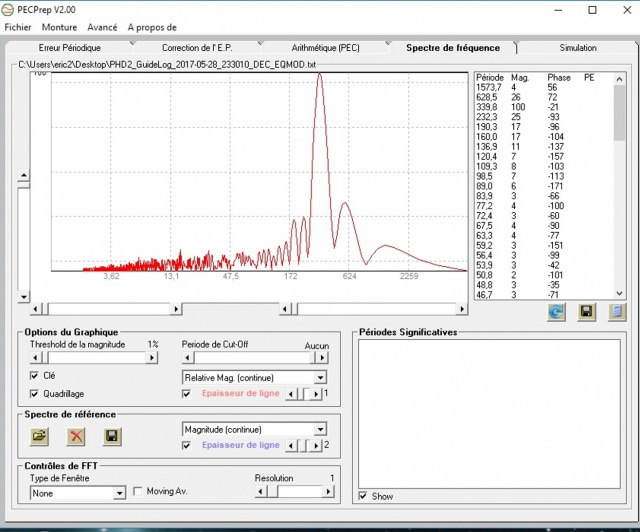Click the refresh spectrum icon
The width and height of the screenshot is (640, 532).
point(556,312)
